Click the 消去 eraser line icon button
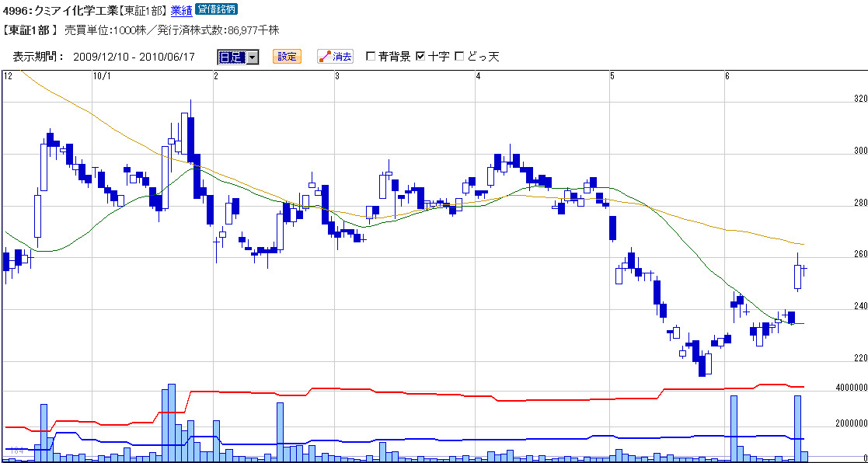This screenshot has width=868, height=463. coord(335,57)
